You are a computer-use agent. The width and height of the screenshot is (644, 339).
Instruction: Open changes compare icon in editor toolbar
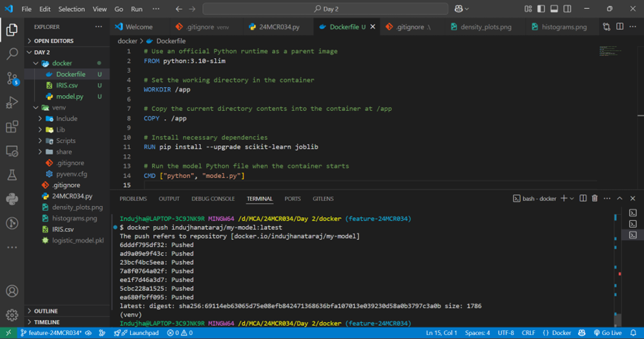click(606, 27)
